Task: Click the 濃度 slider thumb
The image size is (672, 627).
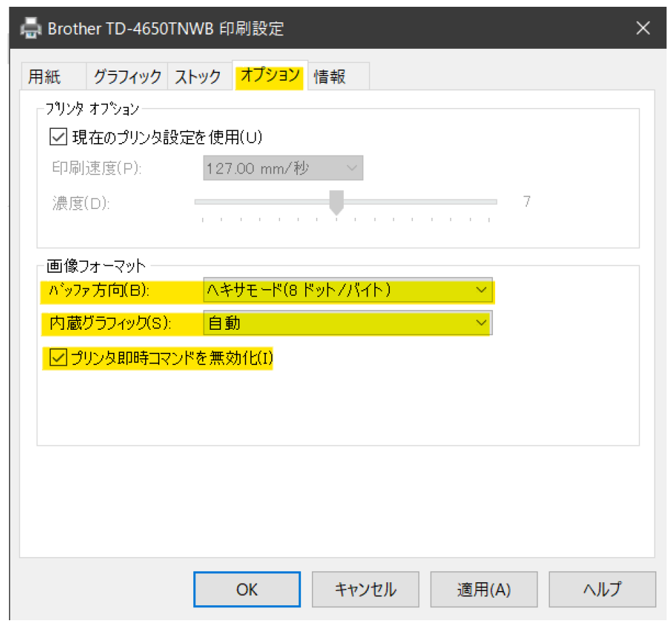Action: tap(336, 202)
